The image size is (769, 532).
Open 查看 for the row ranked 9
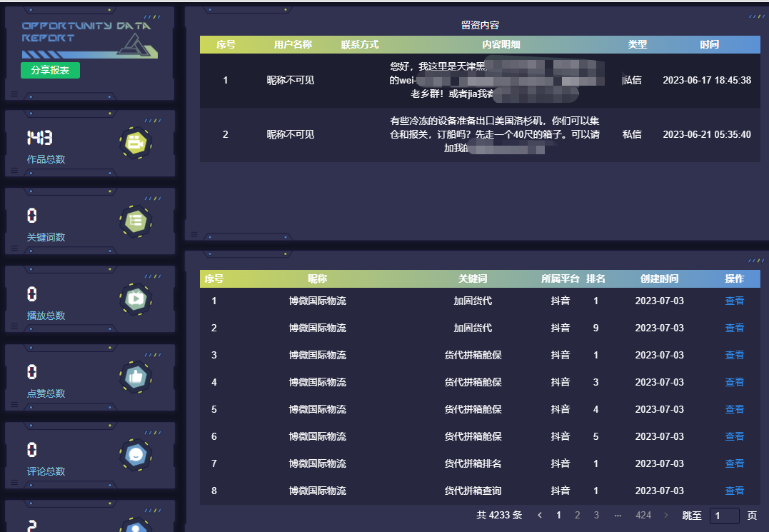click(x=734, y=328)
